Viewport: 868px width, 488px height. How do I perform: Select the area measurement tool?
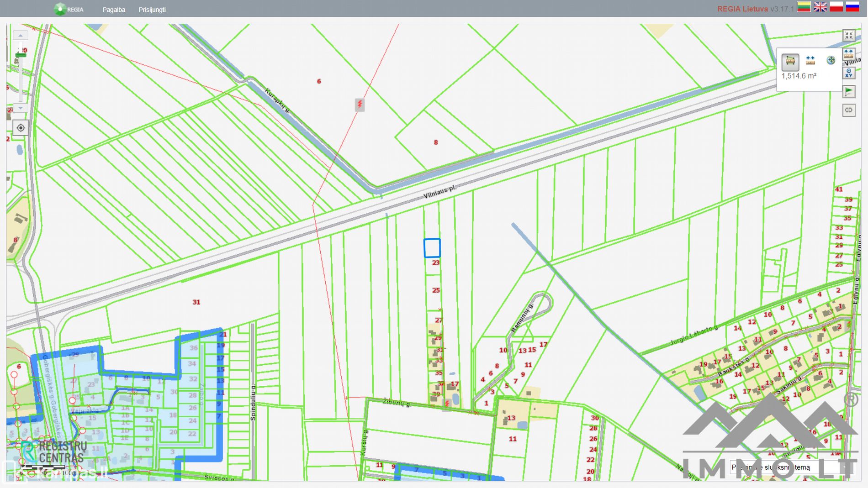790,61
